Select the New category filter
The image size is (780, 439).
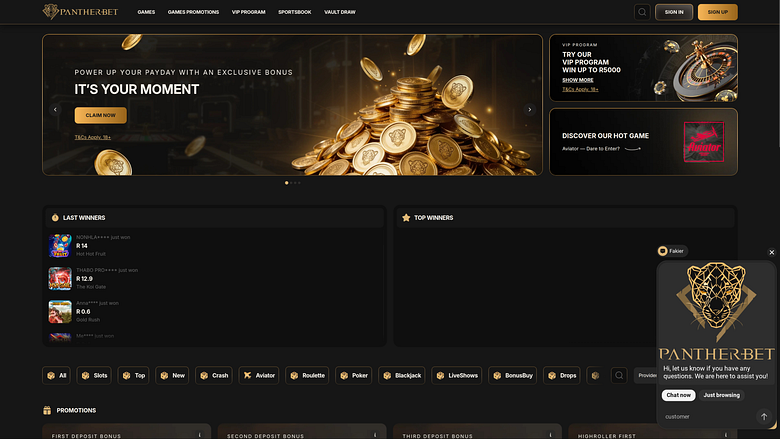172,375
